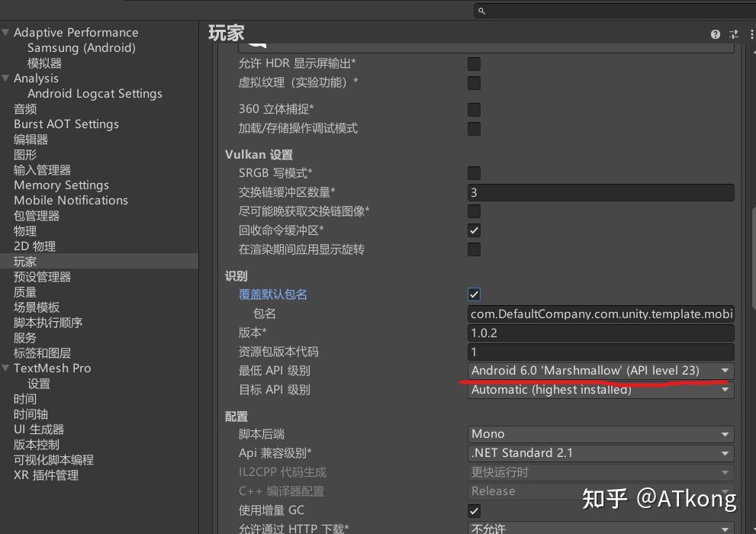Click the 版本 field showing 1.0.2
The width and height of the screenshot is (756, 534).
[x=600, y=333]
